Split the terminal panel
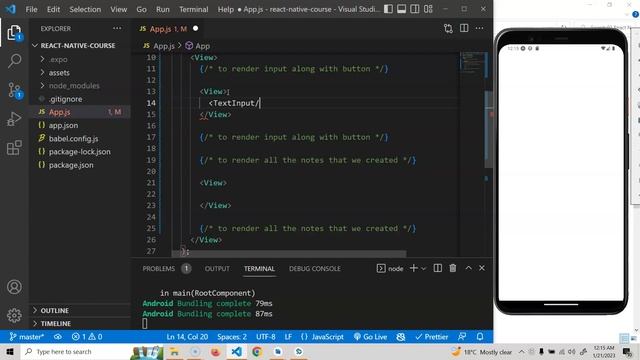Image resolution: width=640 pixels, height=360 pixels. pos(438,268)
